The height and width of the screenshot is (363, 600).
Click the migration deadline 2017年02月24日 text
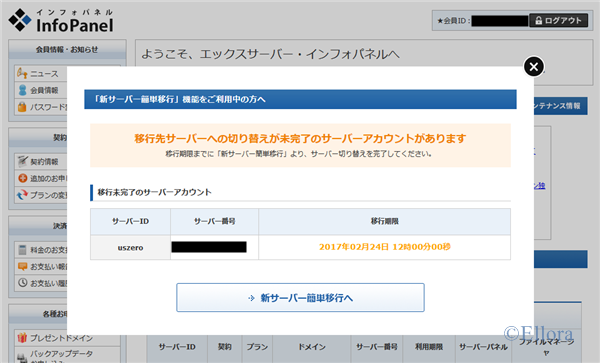pos(385,247)
